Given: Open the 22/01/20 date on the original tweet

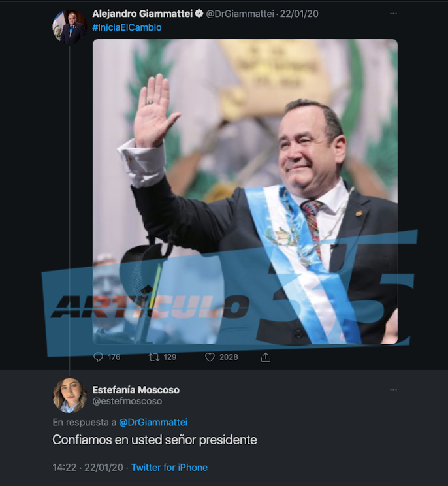Looking at the screenshot, I should tap(299, 14).
